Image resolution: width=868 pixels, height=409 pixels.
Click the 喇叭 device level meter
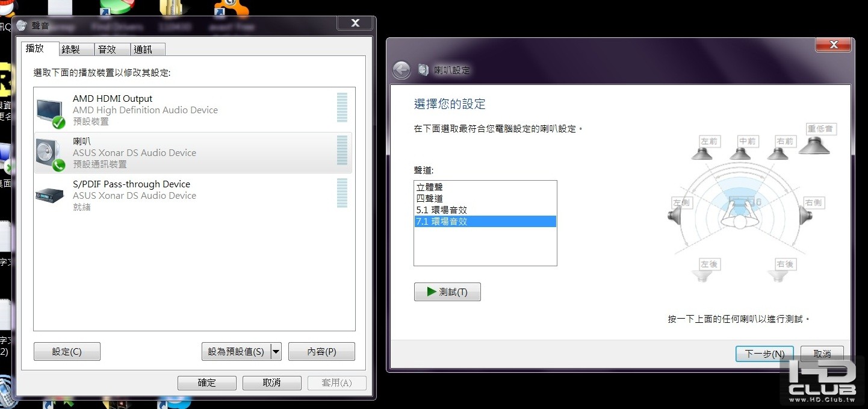pos(342,151)
